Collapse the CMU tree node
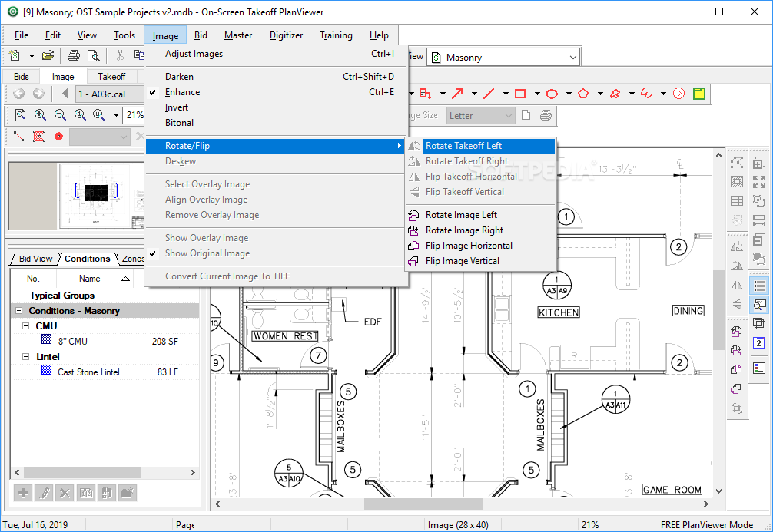 [x=25, y=326]
